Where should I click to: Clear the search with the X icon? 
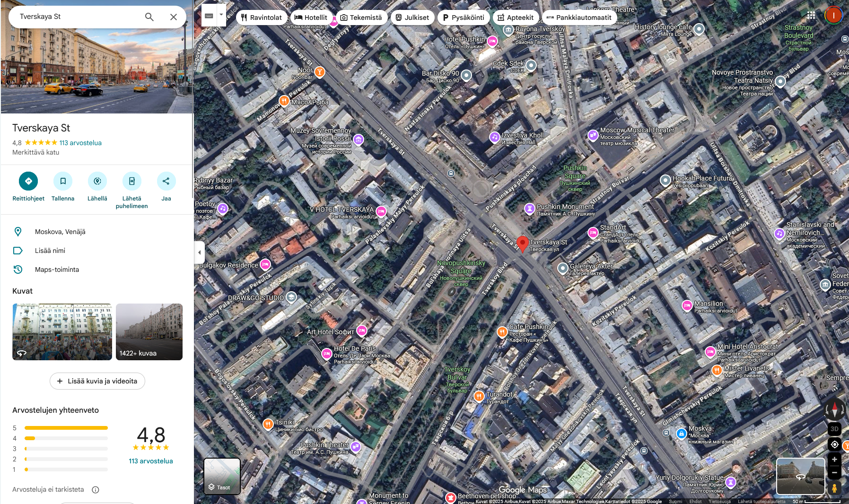point(174,17)
